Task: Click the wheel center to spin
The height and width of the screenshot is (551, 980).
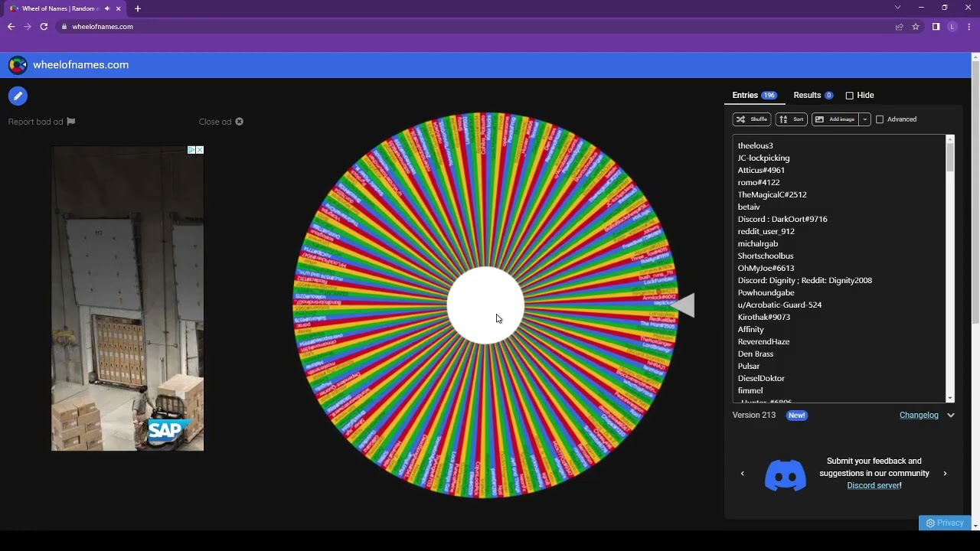Action: coord(485,305)
